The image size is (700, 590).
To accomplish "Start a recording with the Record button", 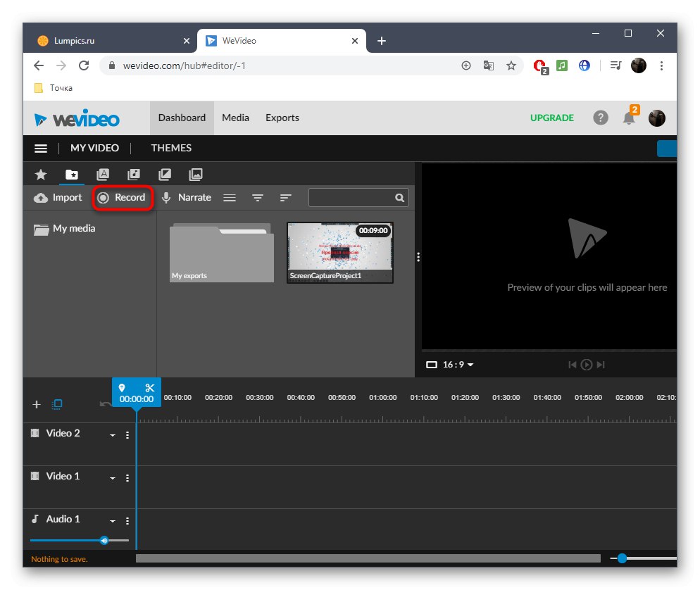I will [x=123, y=198].
